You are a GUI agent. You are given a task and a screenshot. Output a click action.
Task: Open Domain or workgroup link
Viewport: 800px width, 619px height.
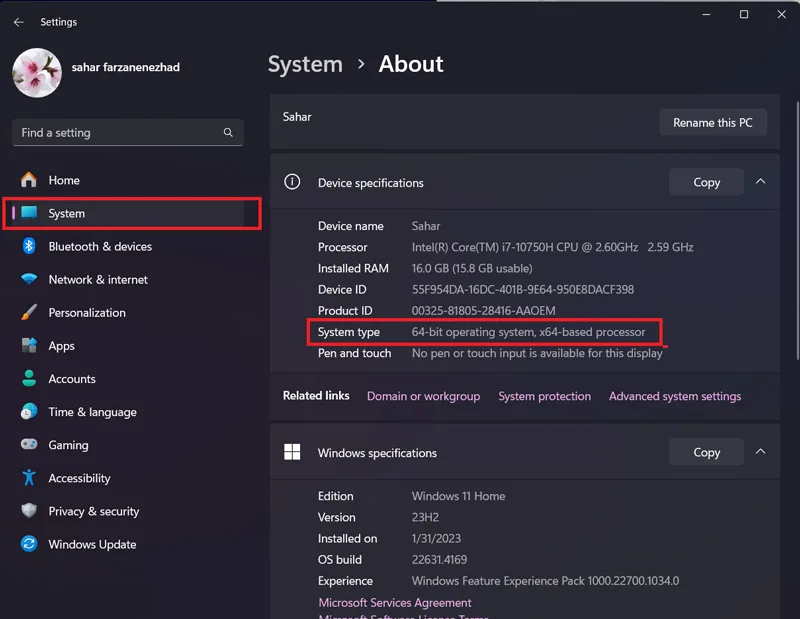[x=423, y=397]
